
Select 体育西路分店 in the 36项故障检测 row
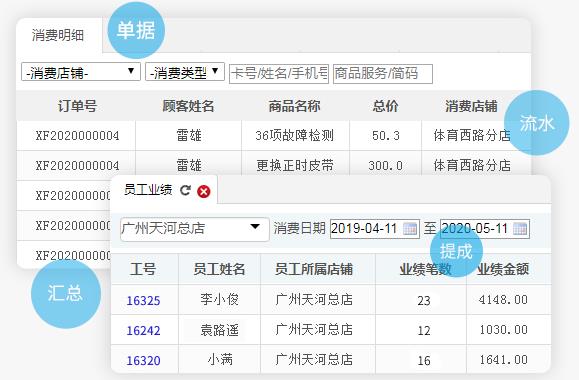472,136
